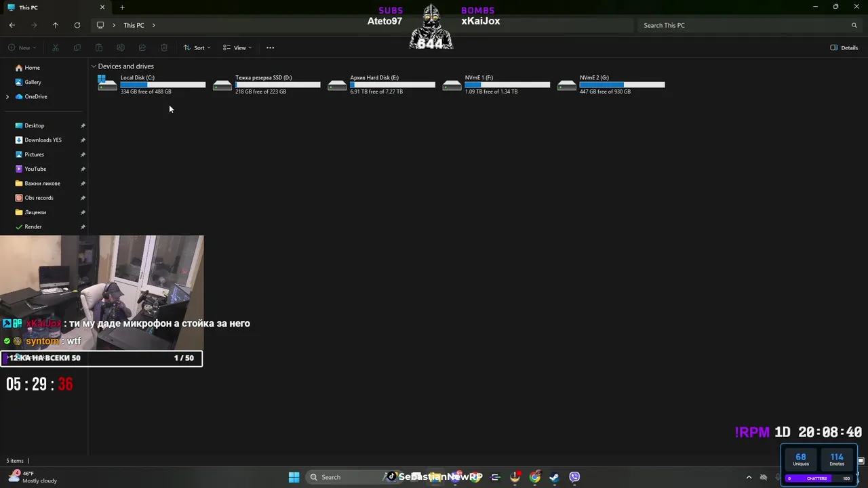Close the This PC tab
This screenshot has width=868, height=488.
point(102,7)
